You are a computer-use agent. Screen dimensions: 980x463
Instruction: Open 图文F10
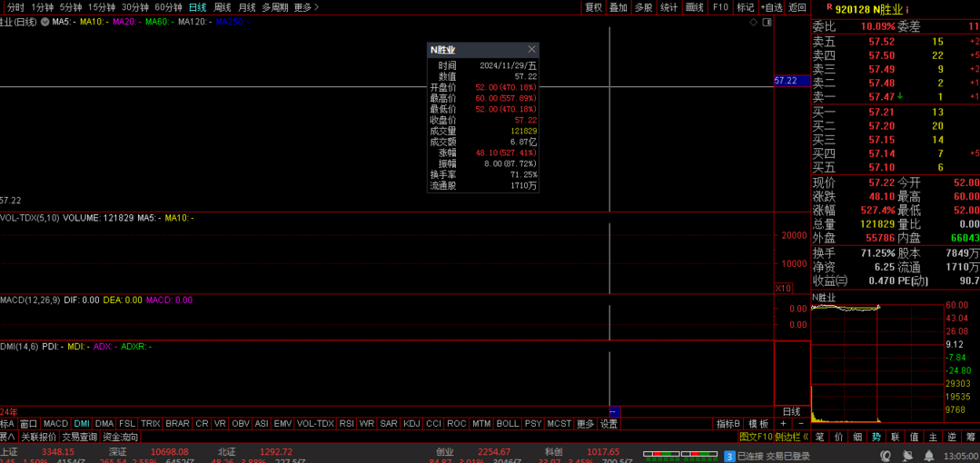click(x=757, y=436)
